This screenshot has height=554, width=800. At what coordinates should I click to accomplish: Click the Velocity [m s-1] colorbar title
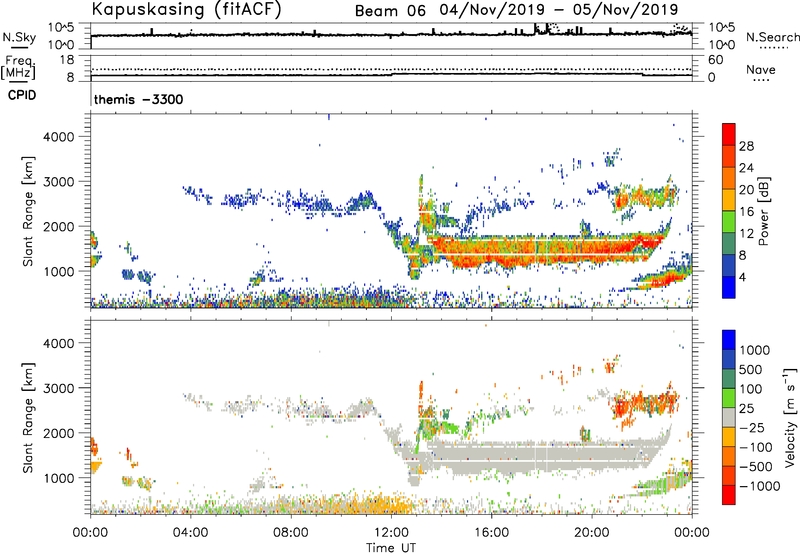point(790,417)
